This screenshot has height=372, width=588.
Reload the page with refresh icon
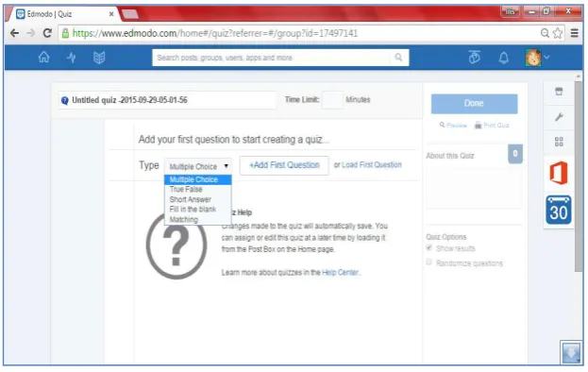tap(47, 33)
